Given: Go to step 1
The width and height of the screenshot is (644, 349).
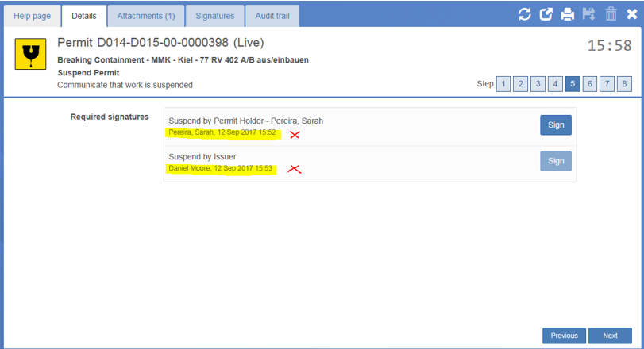Looking at the screenshot, I should (x=503, y=84).
